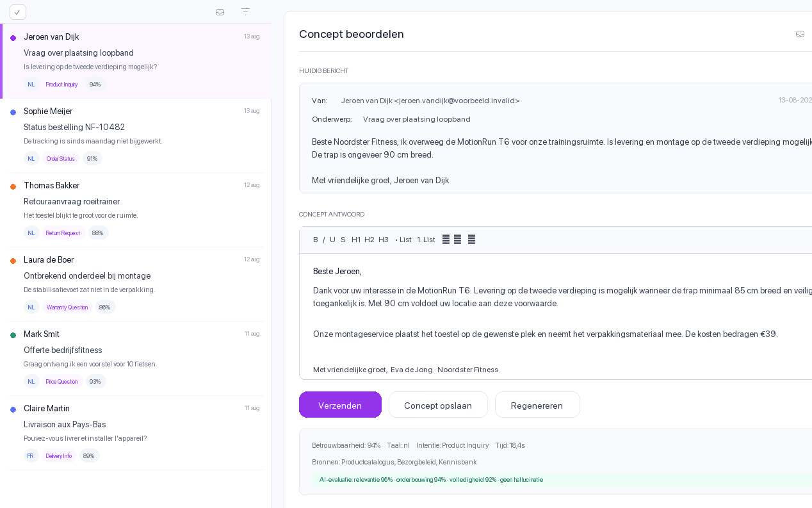
Task: Save the draft with Concept opslaan
Action: coord(438,405)
